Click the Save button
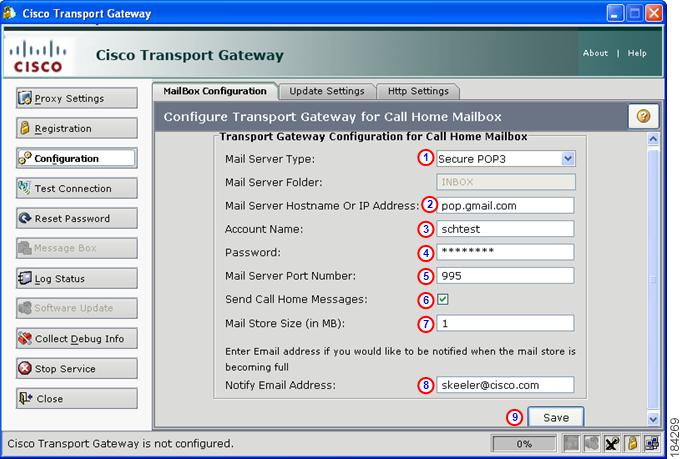Image resolution: width=683 pixels, height=459 pixels. 556,417
